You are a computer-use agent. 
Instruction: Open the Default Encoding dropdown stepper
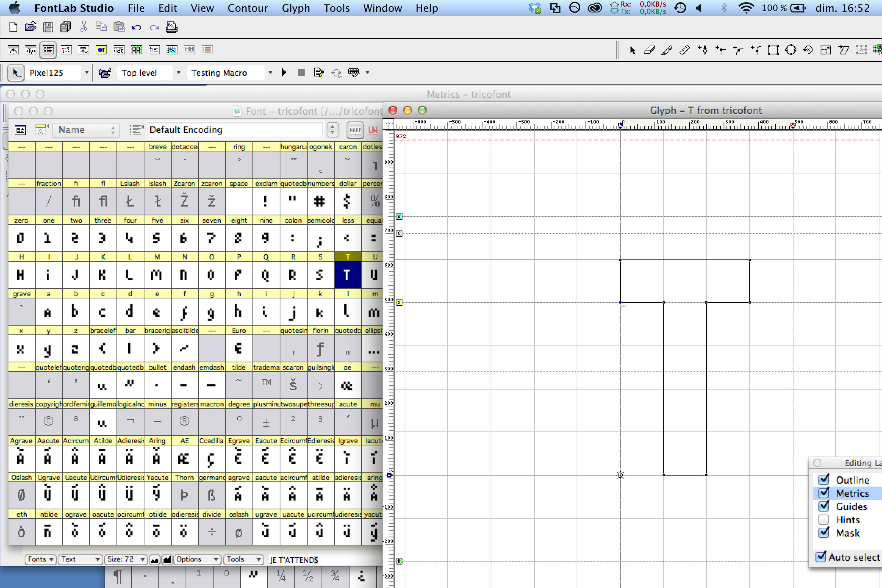tap(332, 130)
